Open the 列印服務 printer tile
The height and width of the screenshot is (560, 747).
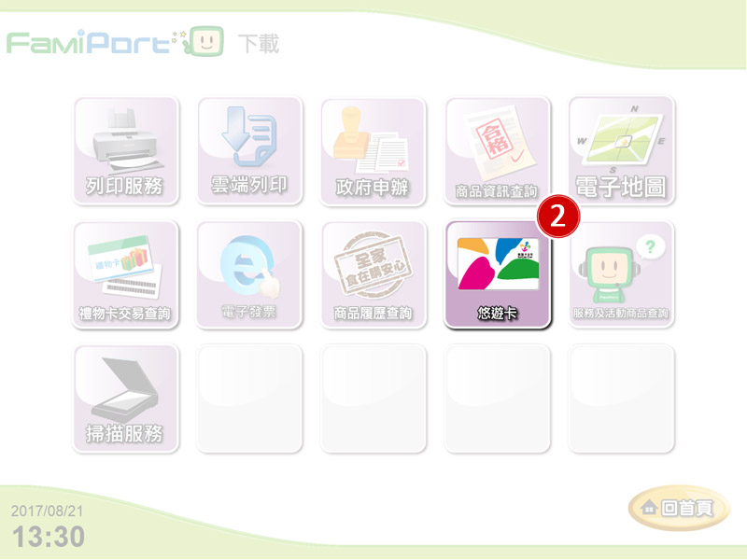pyautogui.click(x=126, y=151)
